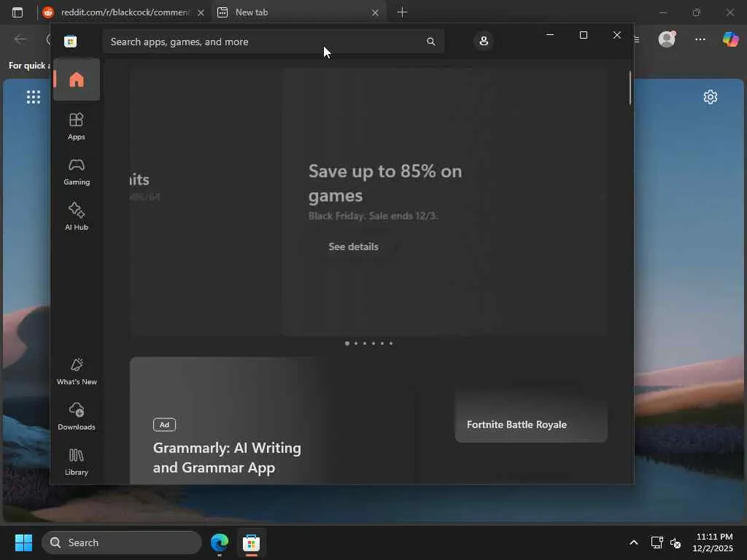This screenshot has height=560, width=747.
Task: Click Microsoft Store taskbar icon
Action: 251,542
